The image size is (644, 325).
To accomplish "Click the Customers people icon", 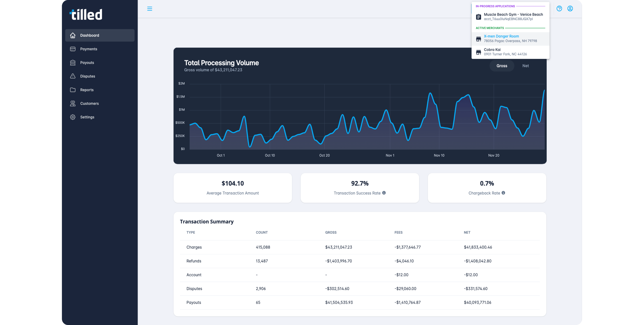I will 73,103.
